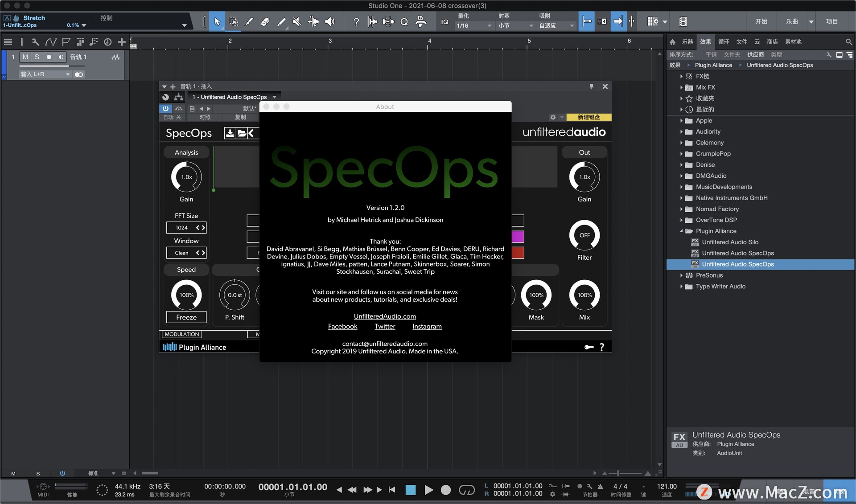
Task: Open the 乐器 browser tab
Action: pyautogui.click(x=687, y=42)
